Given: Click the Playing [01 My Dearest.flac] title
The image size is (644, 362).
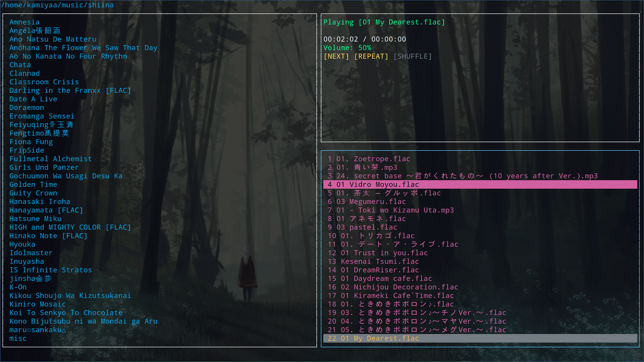Looking at the screenshot, I should click(384, 22).
